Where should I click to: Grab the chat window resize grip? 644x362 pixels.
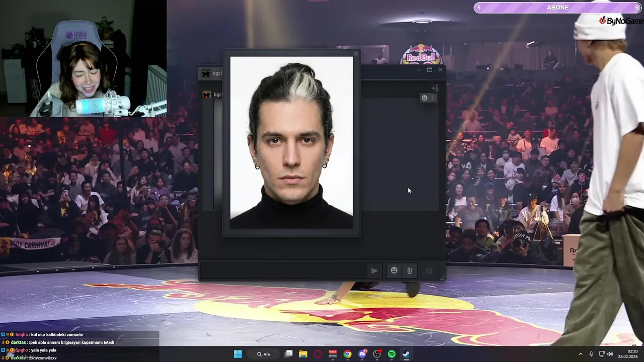pyautogui.click(x=442, y=278)
